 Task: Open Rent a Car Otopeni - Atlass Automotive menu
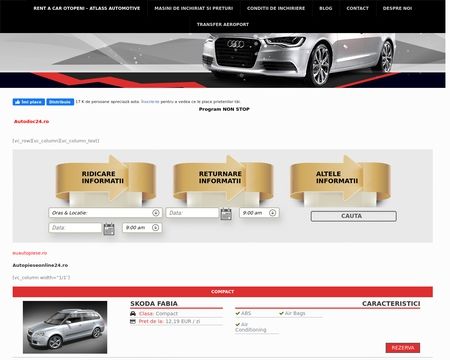[x=87, y=8]
